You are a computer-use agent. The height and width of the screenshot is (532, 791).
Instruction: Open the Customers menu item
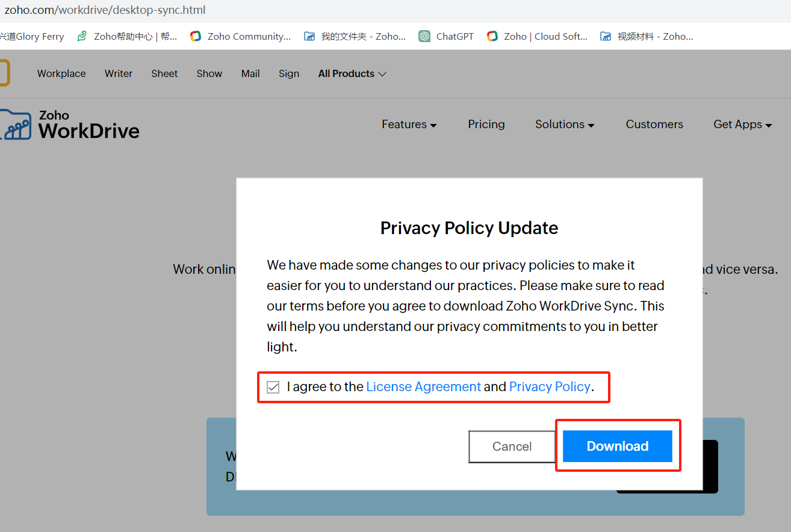coord(654,124)
